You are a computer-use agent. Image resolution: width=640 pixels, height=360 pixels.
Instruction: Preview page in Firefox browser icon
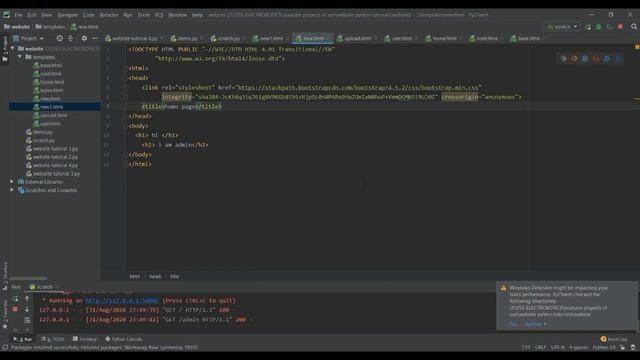(x=574, y=59)
